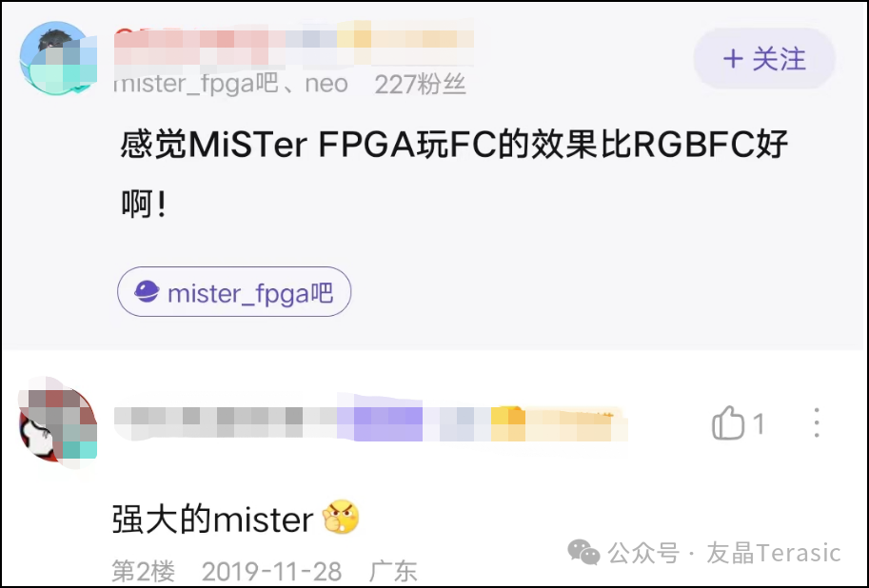869x588 pixels.
Task: Open the post text about MiSTer FPGA玩FC
Action: tap(454, 173)
